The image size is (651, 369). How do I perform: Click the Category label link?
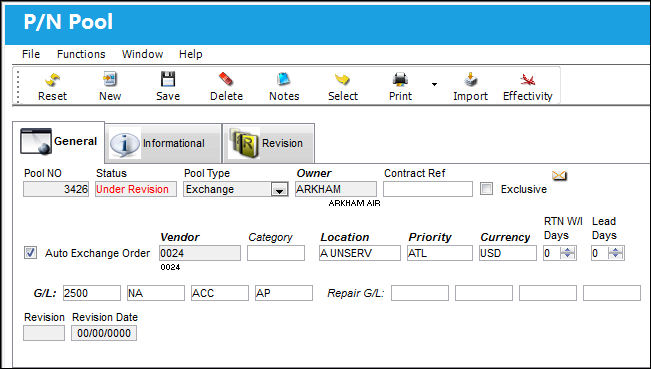(x=270, y=237)
